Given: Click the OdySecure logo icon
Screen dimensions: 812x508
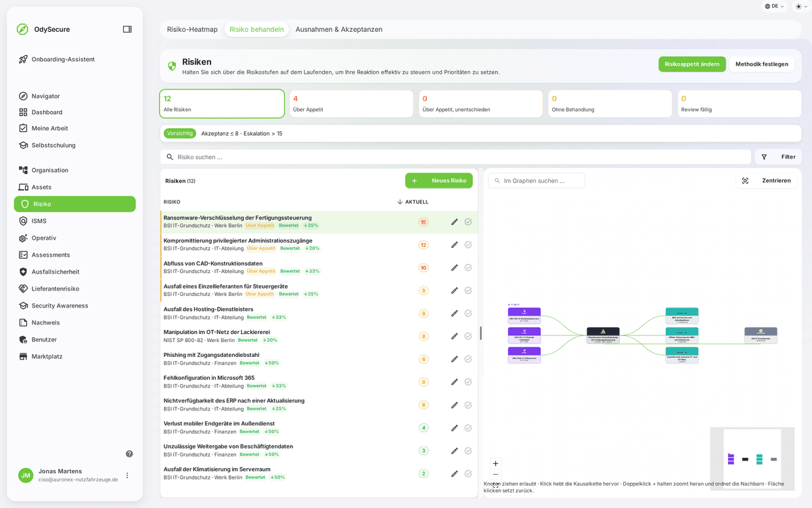Looking at the screenshot, I should [22, 29].
